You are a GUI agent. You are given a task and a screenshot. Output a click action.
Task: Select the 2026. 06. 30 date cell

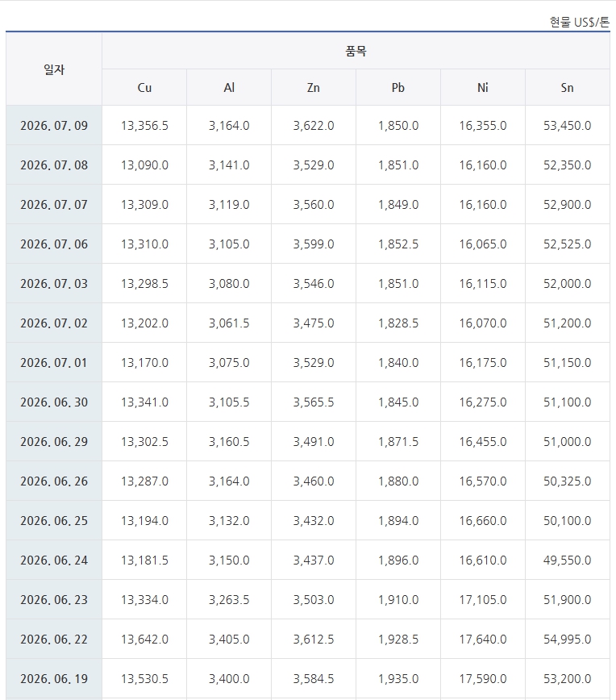[x=54, y=402]
